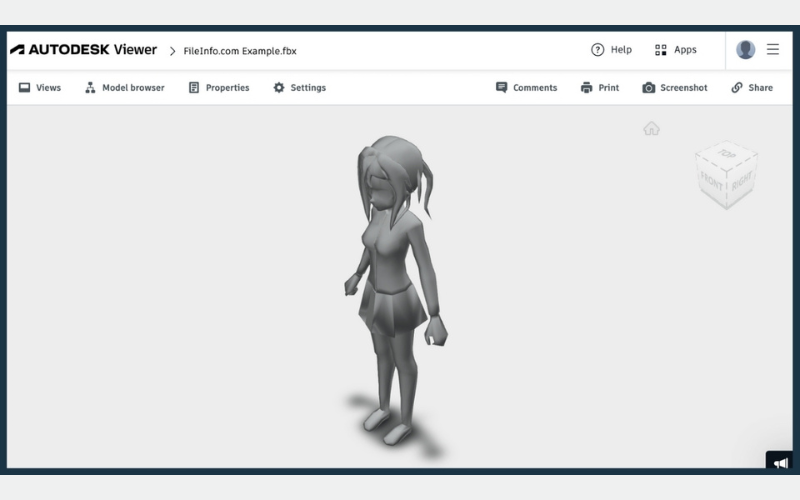Click the Settings gear icon
The height and width of the screenshot is (500, 800).
tap(279, 88)
